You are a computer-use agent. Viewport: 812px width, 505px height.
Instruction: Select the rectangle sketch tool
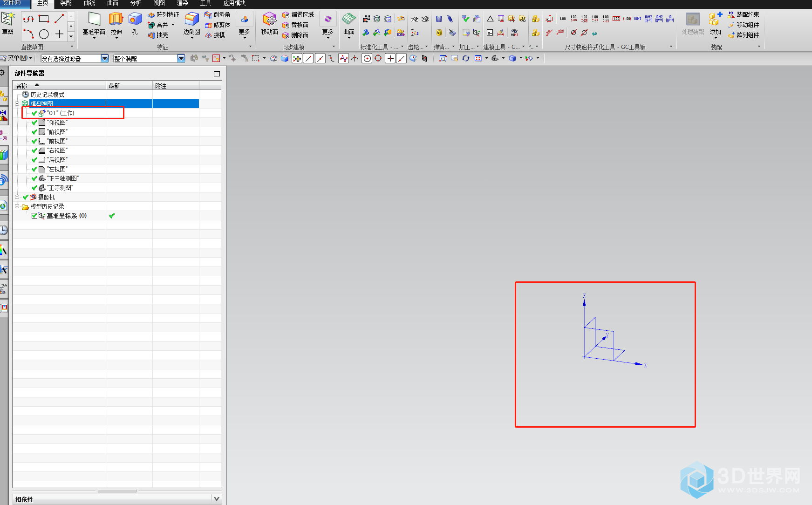(44, 19)
